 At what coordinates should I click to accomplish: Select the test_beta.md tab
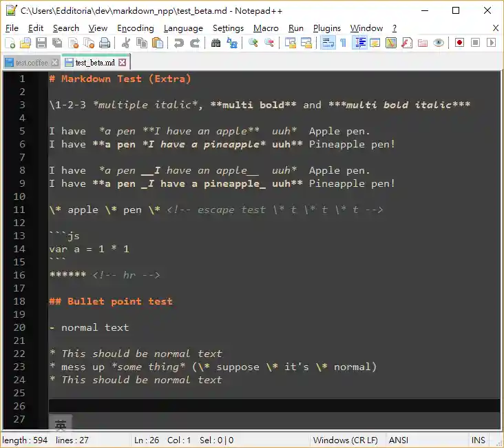[x=95, y=63]
